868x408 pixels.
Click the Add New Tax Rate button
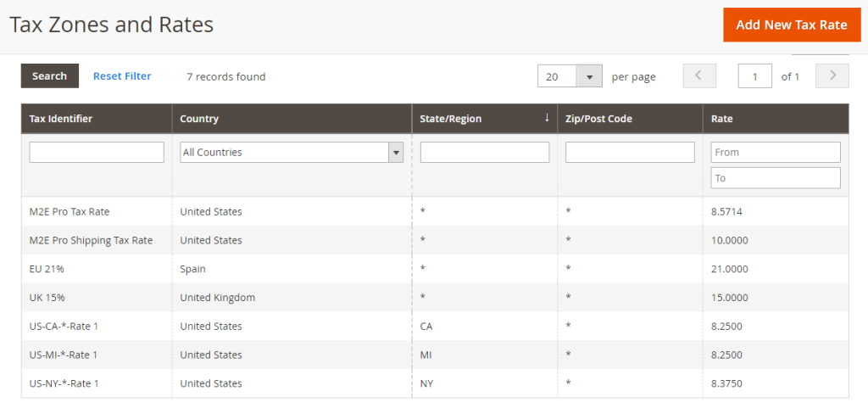click(791, 25)
